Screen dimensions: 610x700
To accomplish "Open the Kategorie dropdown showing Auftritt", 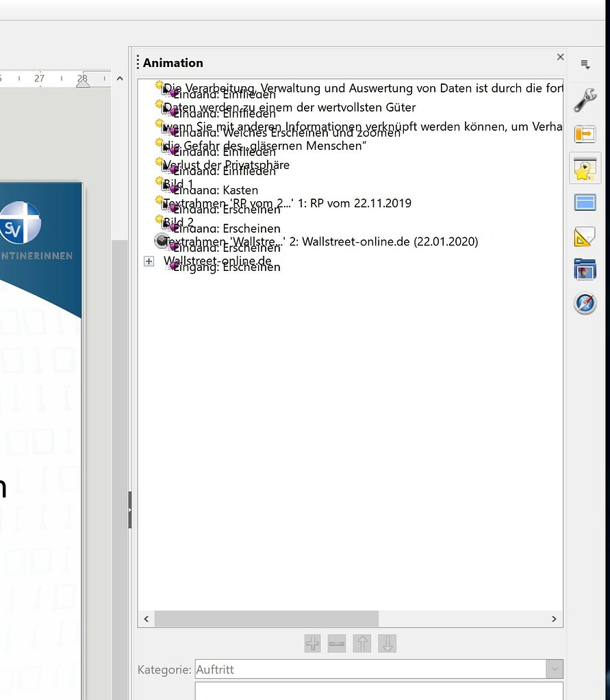I will (554, 669).
